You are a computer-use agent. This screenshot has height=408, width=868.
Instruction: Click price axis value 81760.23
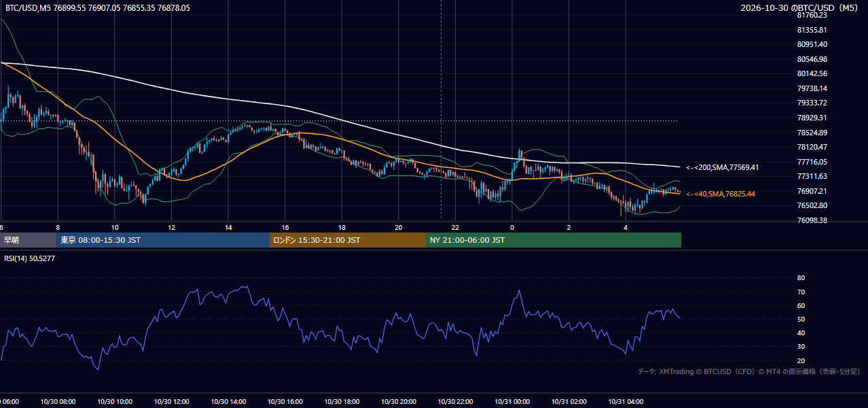[812, 15]
